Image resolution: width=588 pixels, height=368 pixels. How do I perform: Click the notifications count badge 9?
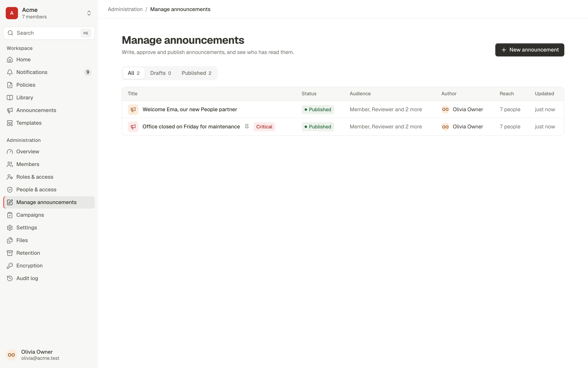point(88,72)
